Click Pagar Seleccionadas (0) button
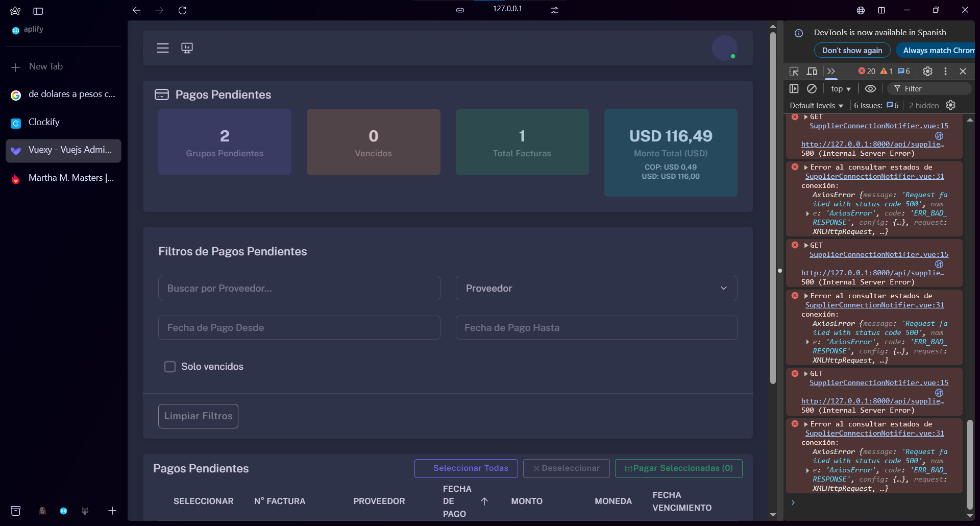 (x=679, y=468)
